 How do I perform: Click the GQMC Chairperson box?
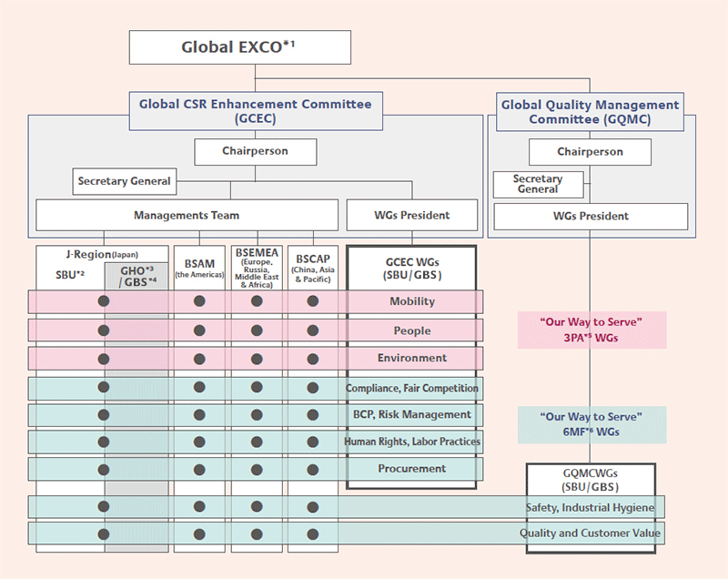coord(590,152)
